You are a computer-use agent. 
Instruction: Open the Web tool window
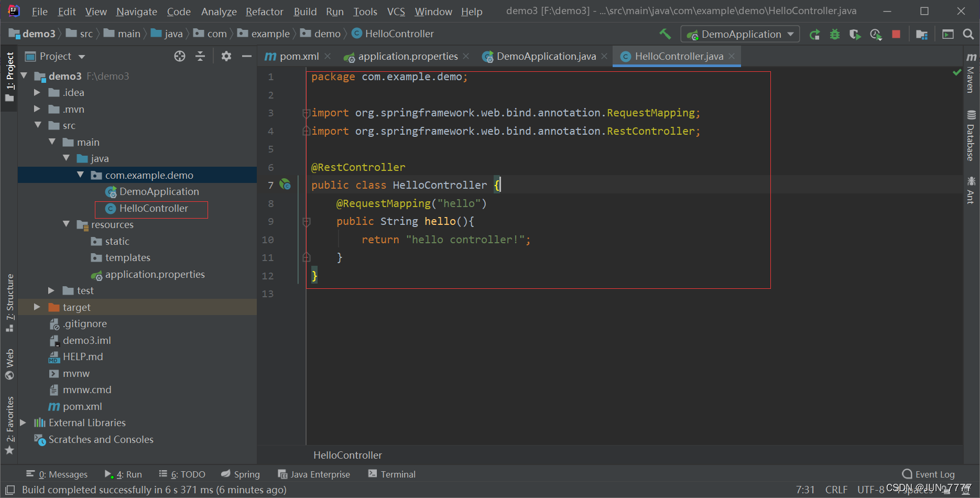[x=9, y=364]
